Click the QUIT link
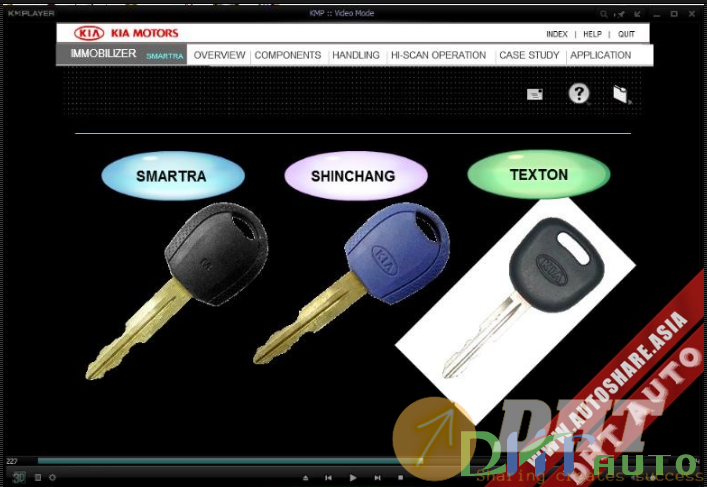Viewport: 707px width, 487px height. coord(626,34)
